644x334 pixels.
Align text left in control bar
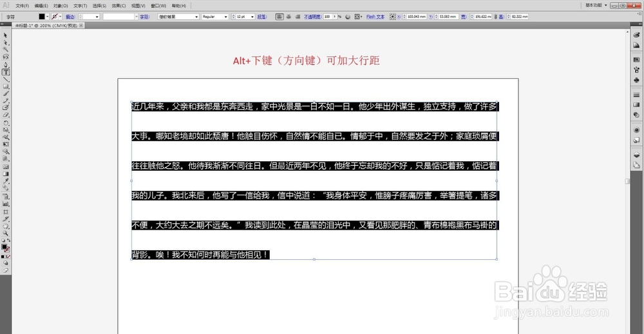(x=279, y=17)
